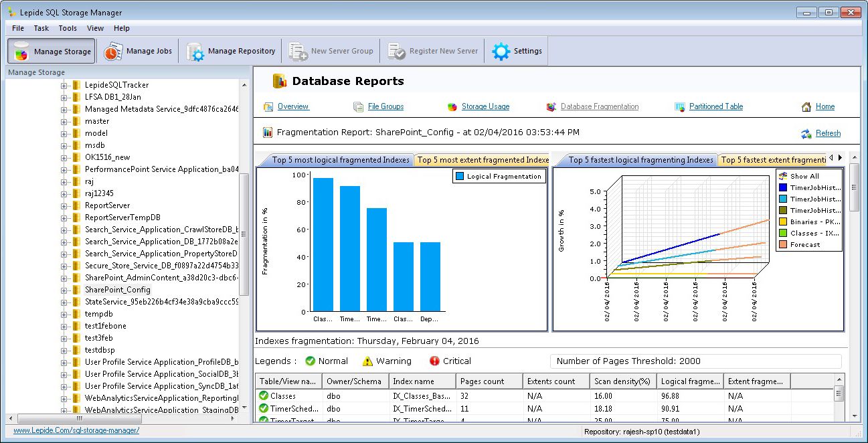Click the Logical Fragmentation blue legend swatch
This screenshot has width=868, height=443.
pos(460,177)
